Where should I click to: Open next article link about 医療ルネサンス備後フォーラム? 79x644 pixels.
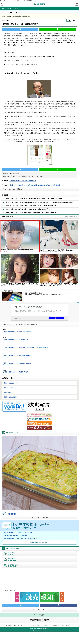coord(35,185)
